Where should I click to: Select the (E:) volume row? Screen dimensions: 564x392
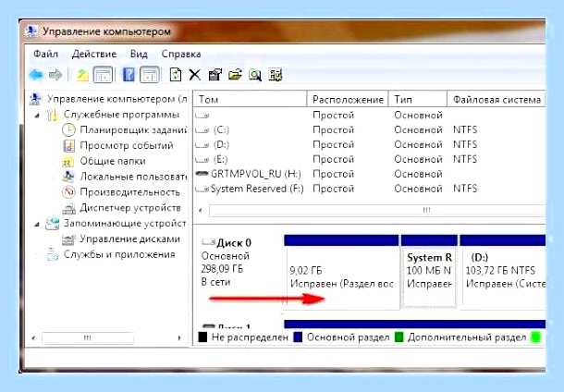pos(370,159)
